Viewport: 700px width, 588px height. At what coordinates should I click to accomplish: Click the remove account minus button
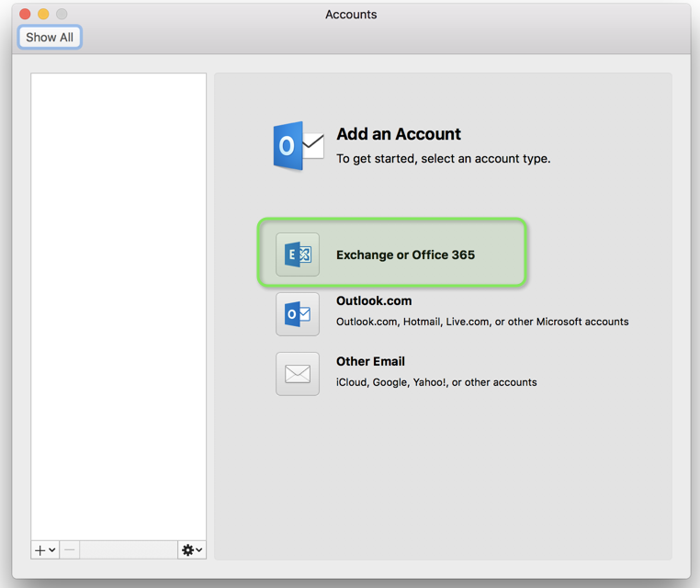[70, 550]
